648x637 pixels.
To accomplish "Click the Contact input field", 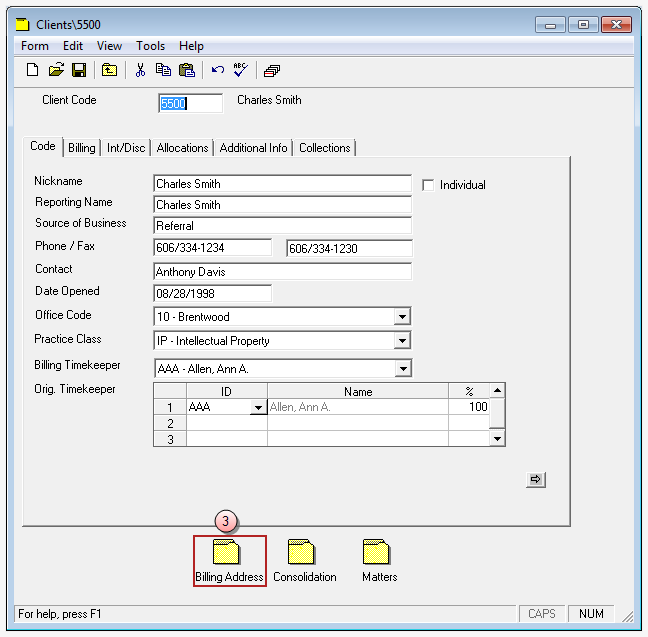I will 282,272.
